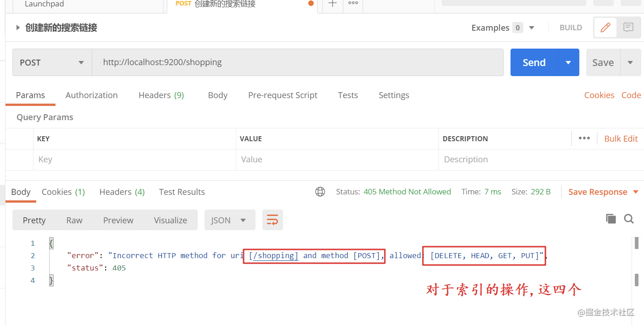Screen dimensions: 644x326
Task: Click the Send button
Action: click(534, 62)
